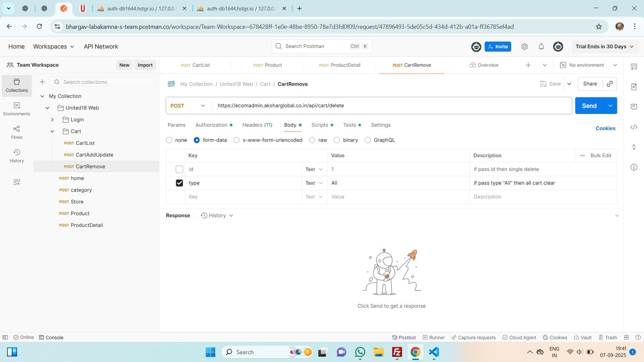
Task: Click the Send button
Action: (x=589, y=106)
